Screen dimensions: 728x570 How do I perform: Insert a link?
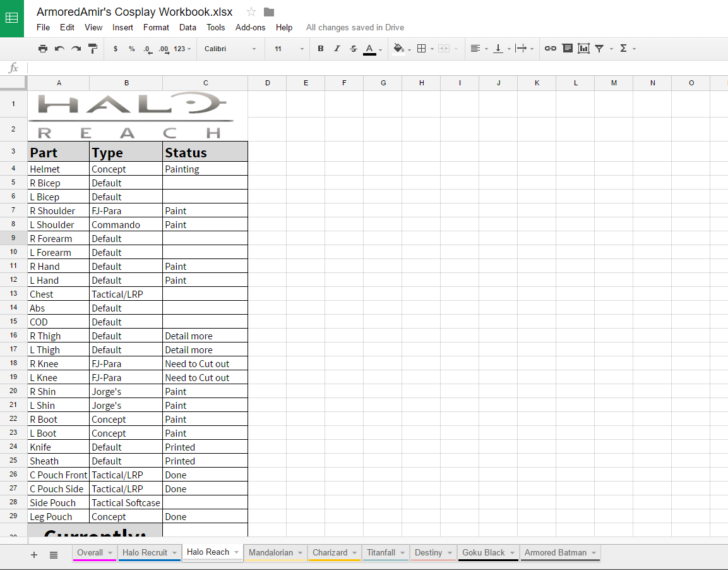(x=550, y=48)
